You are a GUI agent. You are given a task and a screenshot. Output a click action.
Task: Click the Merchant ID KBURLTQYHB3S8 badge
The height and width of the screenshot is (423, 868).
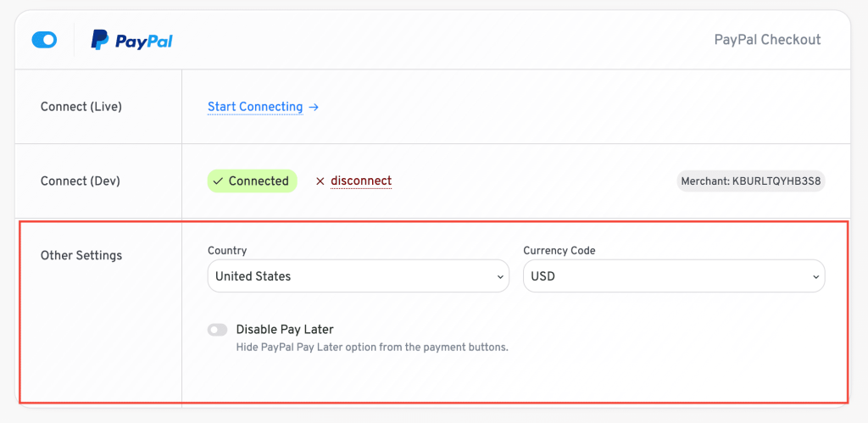point(751,181)
